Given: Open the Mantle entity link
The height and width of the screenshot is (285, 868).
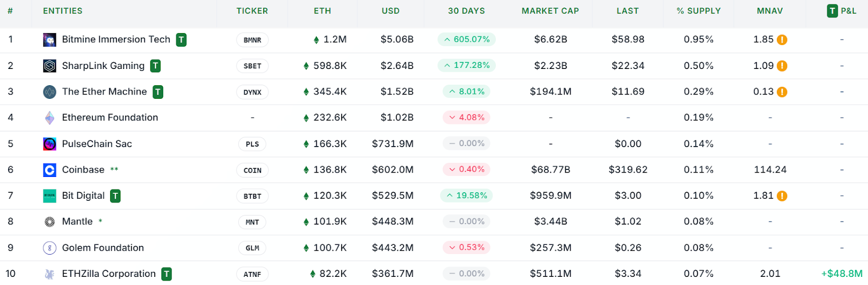Looking at the screenshot, I should coord(77,221).
